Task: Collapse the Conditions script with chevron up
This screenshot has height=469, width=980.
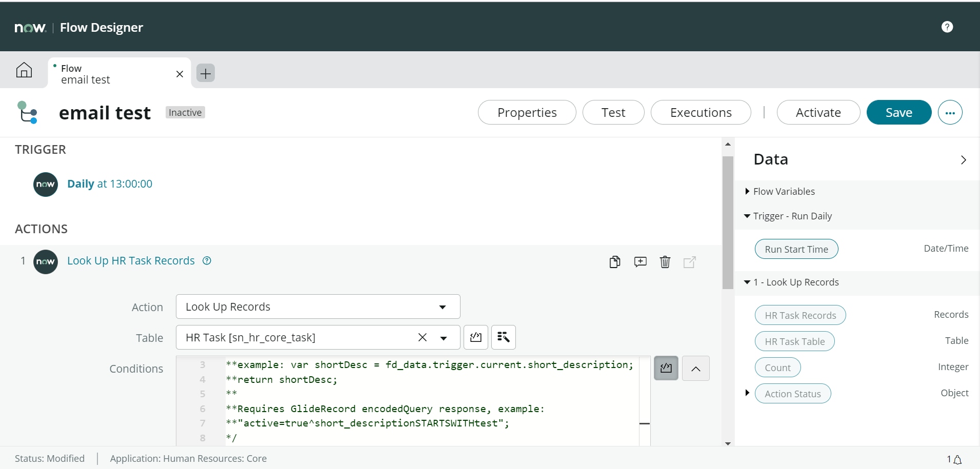Action: pyautogui.click(x=696, y=368)
